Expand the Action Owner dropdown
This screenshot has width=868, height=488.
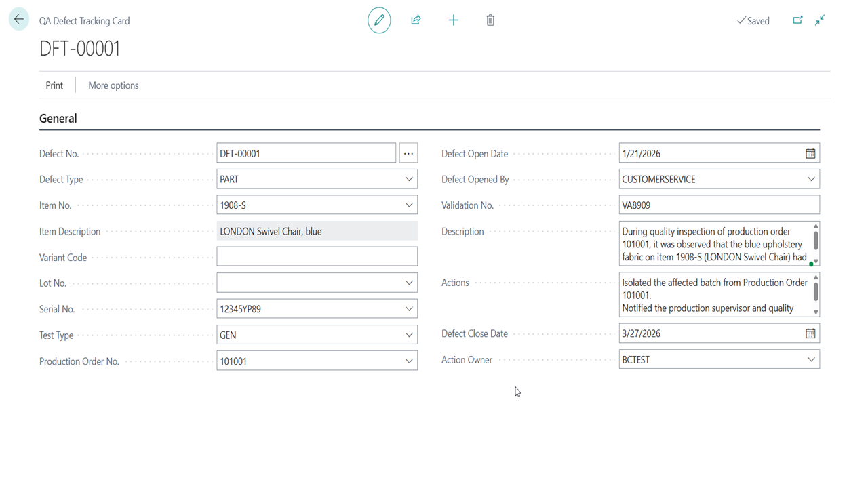pos(811,360)
